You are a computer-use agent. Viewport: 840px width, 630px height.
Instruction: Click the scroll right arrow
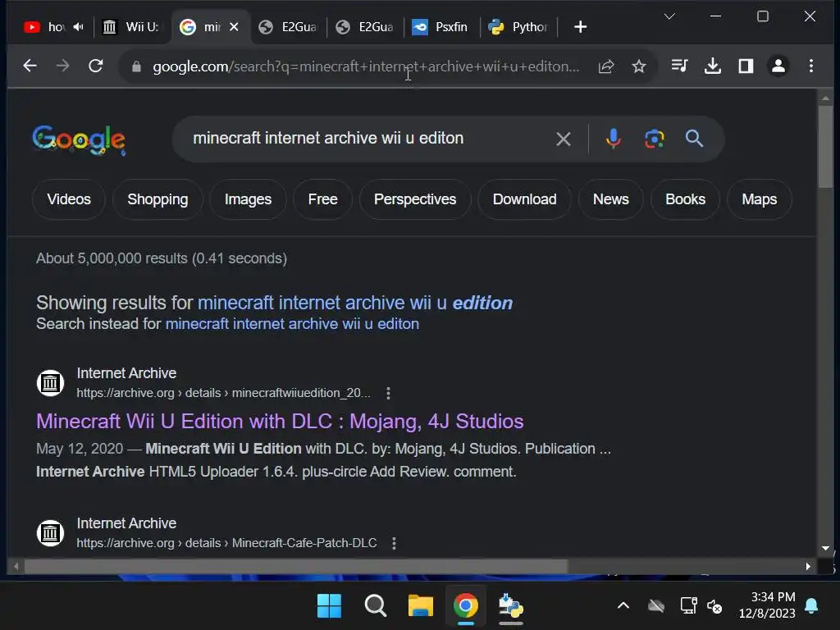pos(808,566)
